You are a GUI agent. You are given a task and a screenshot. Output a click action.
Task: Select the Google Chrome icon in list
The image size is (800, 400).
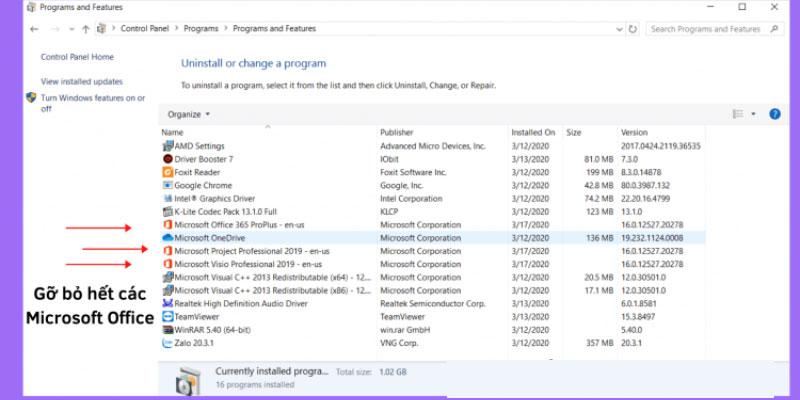click(167, 185)
